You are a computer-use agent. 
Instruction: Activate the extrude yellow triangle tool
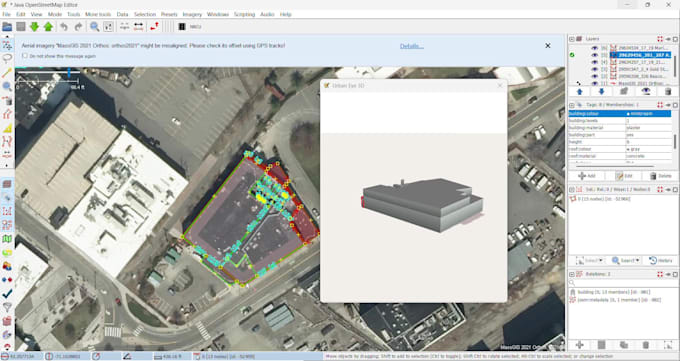pyautogui.click(x=7, y=128)
